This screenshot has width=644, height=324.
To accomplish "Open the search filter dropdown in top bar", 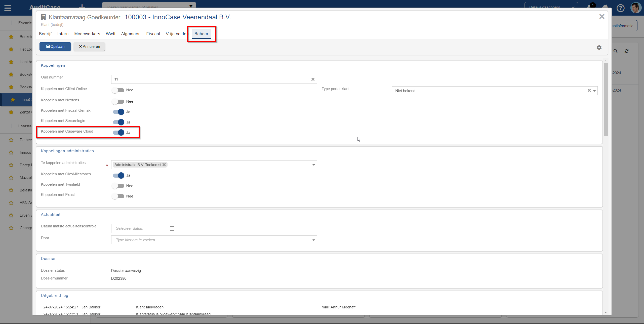I will click(x=191, y=6).
